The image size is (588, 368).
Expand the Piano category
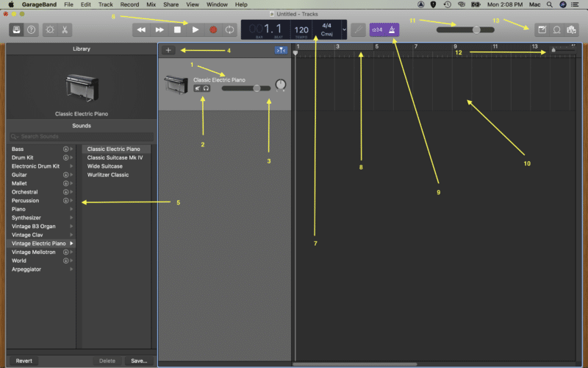tap(71, 210)
